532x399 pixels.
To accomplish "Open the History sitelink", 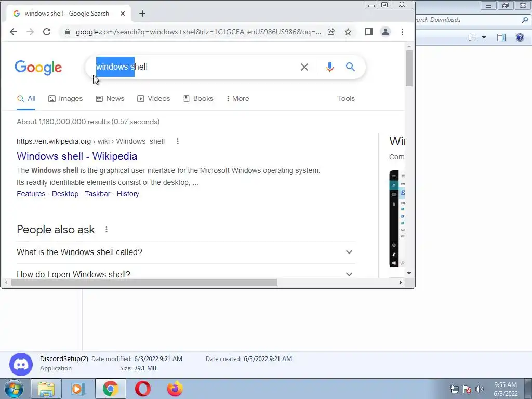I will tap(128, 194).
